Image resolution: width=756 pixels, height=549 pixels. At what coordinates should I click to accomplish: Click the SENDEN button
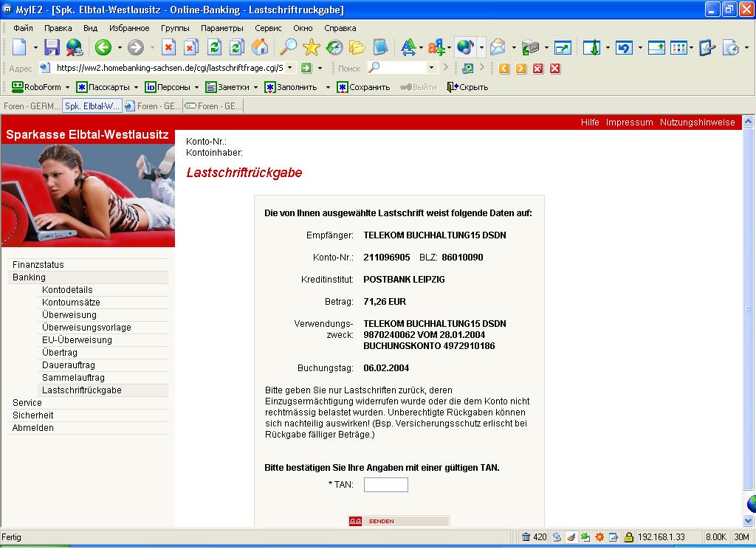[399, 521]
